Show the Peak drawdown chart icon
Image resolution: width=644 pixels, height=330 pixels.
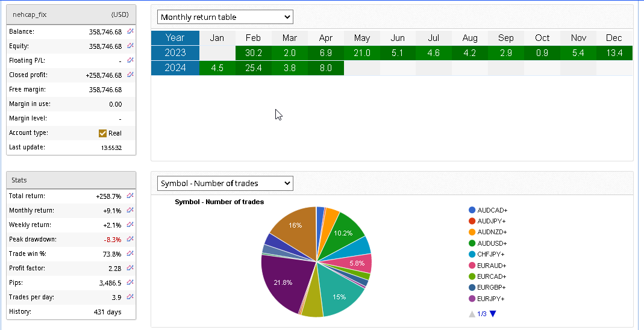coord(130,239)
